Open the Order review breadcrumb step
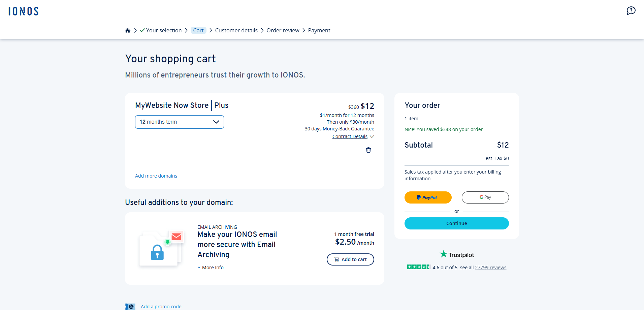The width and height of the screenshot is (644, 310). (283, 30)
